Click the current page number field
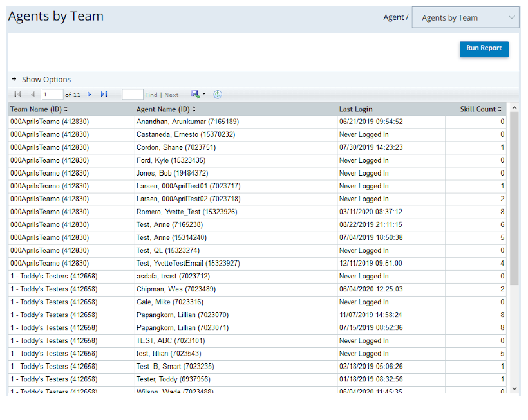This screenshot has height=420, width=528. (52, 95)
